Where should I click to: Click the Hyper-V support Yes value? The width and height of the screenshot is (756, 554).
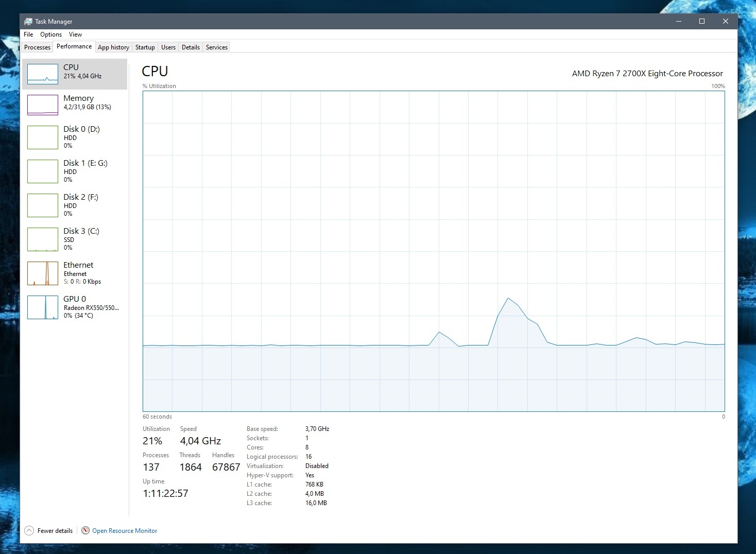pyautogui.click(x=310, y=475)
